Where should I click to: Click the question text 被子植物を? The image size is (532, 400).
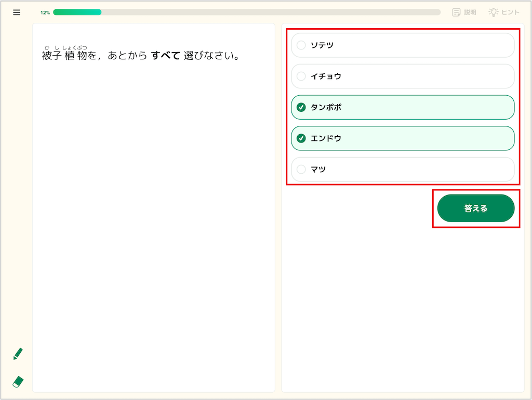[x=69, y=55]
